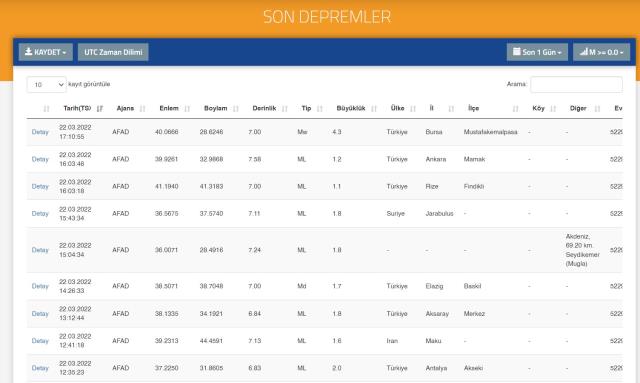This screenshot has height=383, width=640.
Task: Select the magnitude value 2.0
Action: click(337, 368)
